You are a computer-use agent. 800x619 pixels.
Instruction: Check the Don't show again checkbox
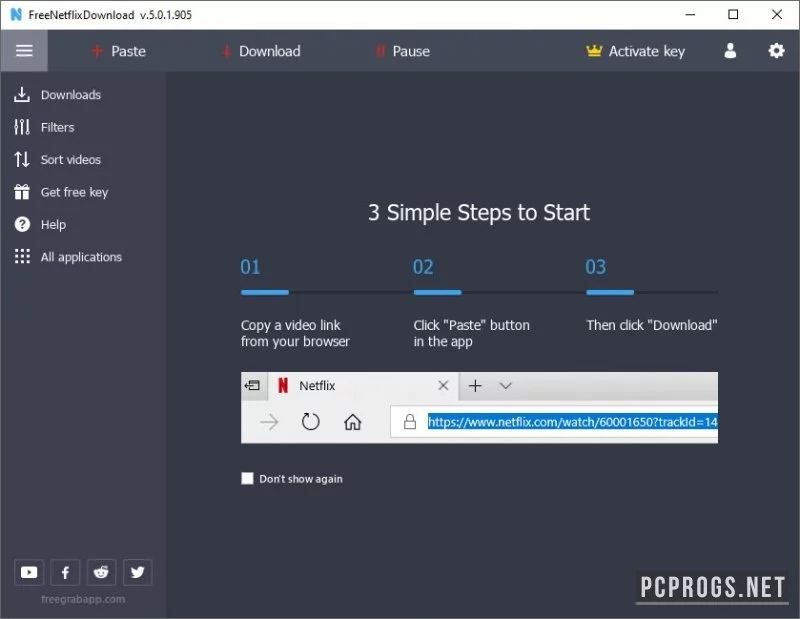(x=247, y=478)
